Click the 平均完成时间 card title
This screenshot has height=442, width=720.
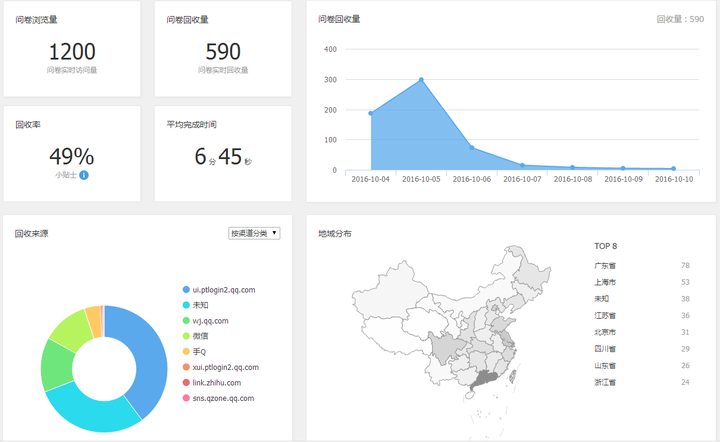tap(191, 124)
